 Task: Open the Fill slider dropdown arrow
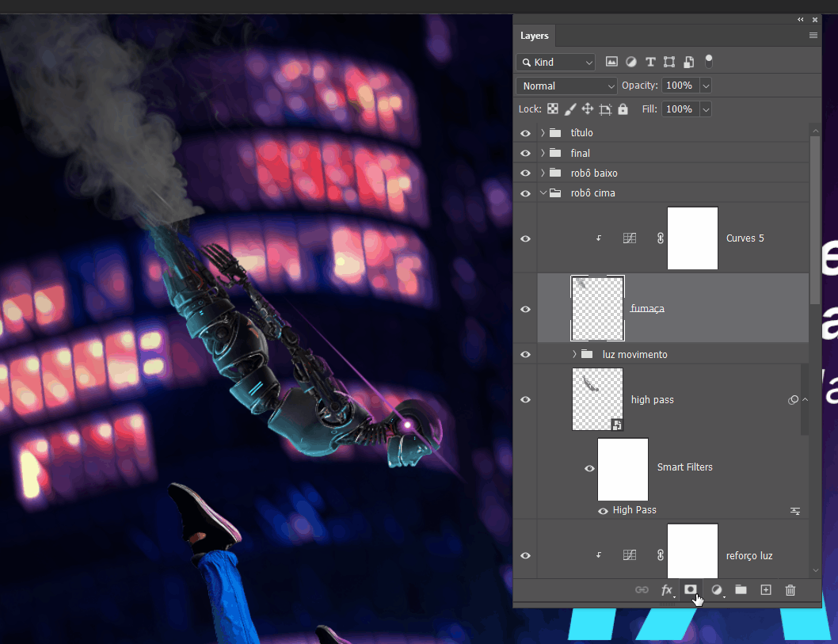pos(706,109)
